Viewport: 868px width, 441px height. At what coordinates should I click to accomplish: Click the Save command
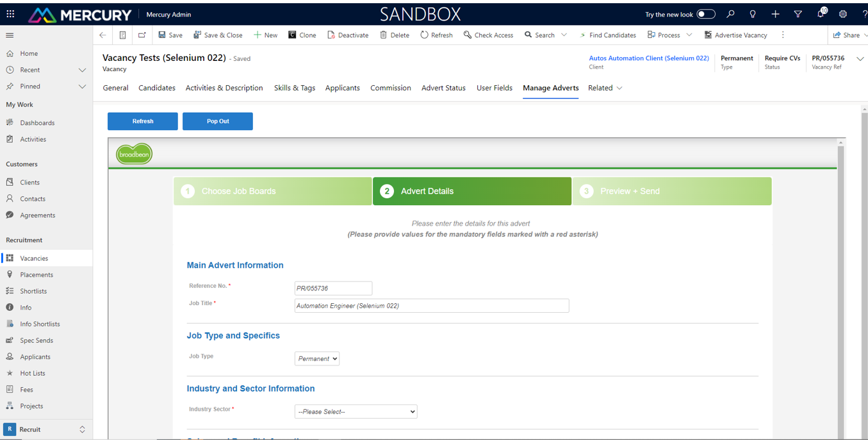click(x=170, y=35)
